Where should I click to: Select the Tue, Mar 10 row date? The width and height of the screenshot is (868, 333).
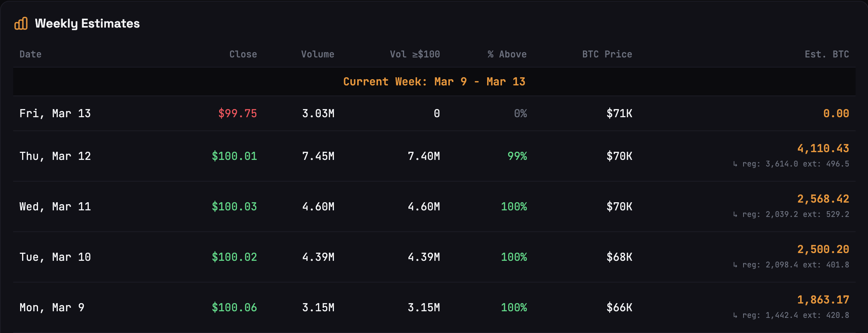(x=55, y=257)
